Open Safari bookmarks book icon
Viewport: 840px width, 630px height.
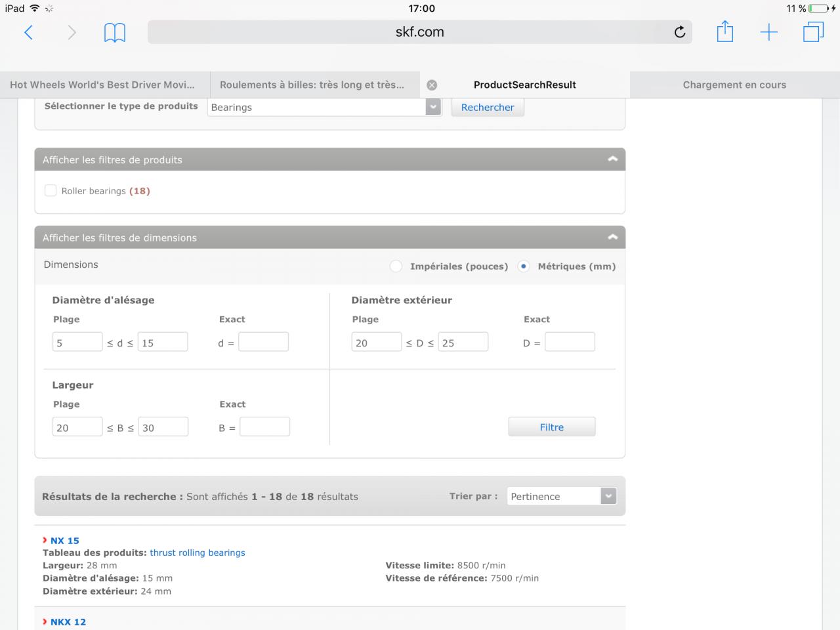pyautogui.click(x=115, y=32)
